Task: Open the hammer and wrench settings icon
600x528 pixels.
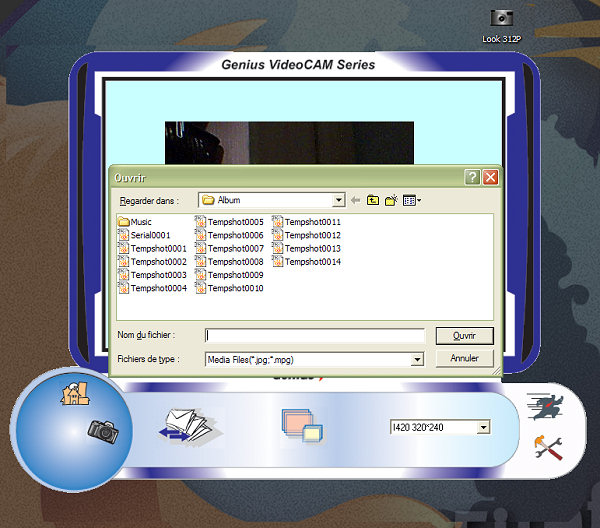Action: tap(547, 449)
